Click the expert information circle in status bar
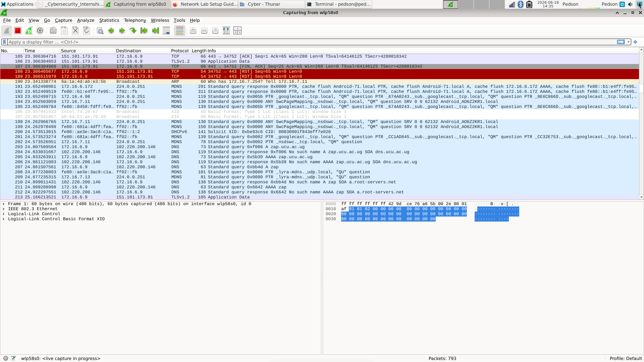The image size is (644, 362). point(6,358)
